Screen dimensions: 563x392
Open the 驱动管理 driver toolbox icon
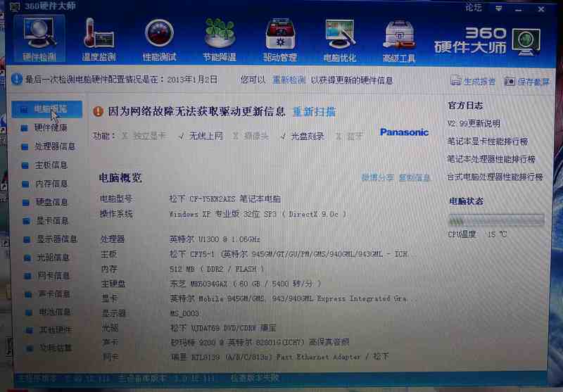[x=279, y=35]
